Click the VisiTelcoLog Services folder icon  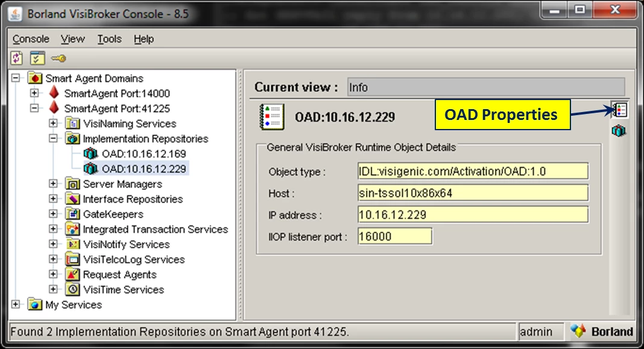pyautogui.click(x=73, y=260)
